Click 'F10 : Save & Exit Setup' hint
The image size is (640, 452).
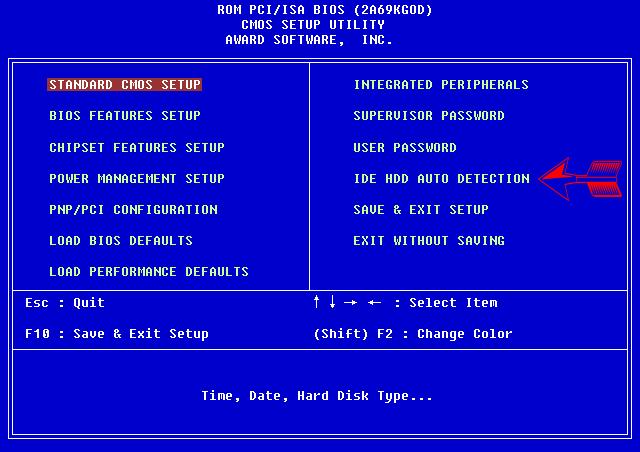tap(117, 334)
